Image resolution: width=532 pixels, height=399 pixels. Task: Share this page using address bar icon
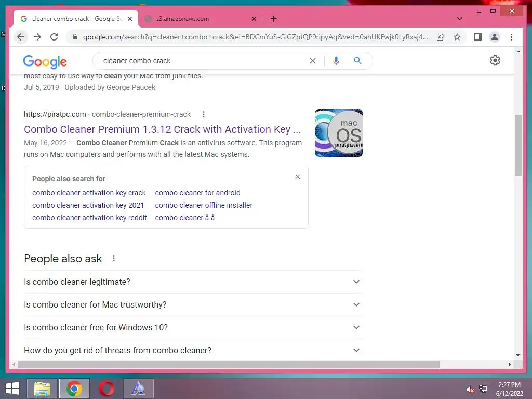click(441, 37)
